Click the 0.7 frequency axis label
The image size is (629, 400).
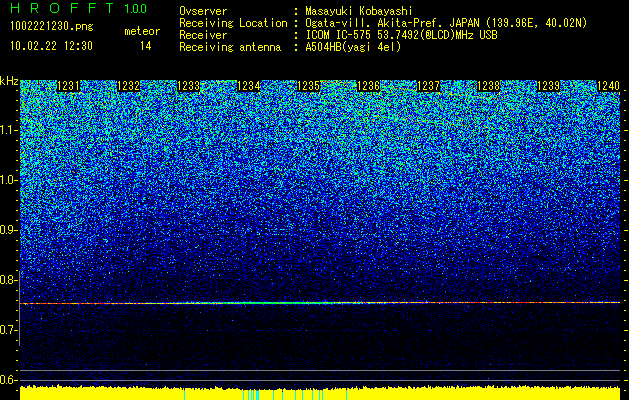(x=8, y=330)
